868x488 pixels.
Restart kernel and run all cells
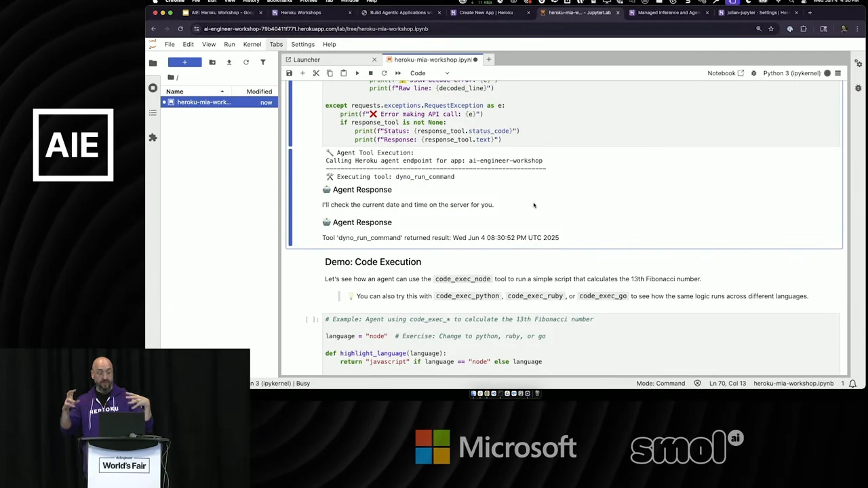point(397,73)
